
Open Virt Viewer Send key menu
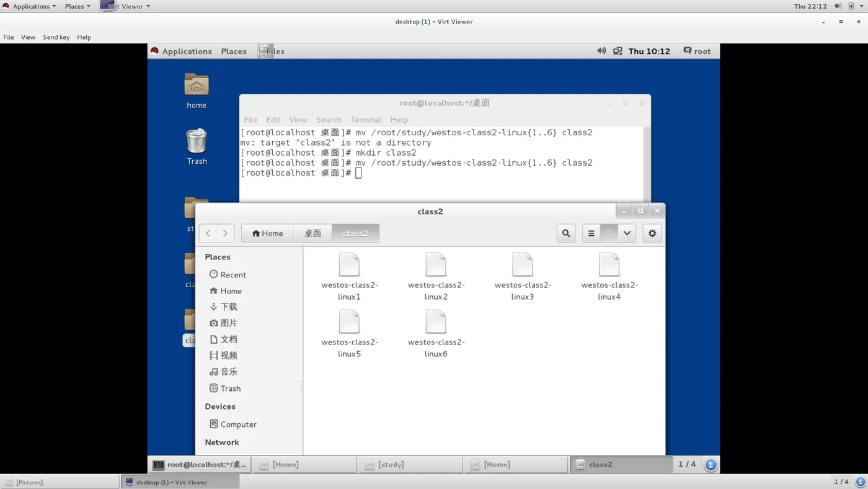pyautogui.click(x=56, y=37)
